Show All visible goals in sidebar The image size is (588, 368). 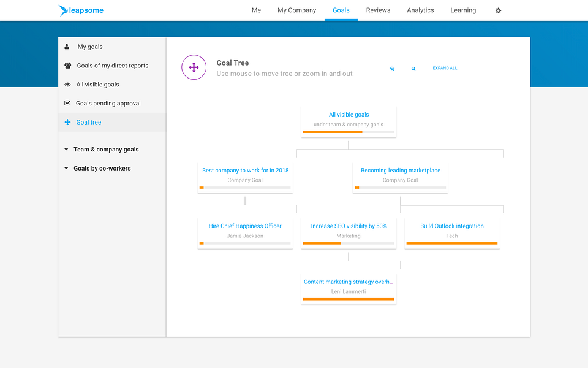coord(111,85)
